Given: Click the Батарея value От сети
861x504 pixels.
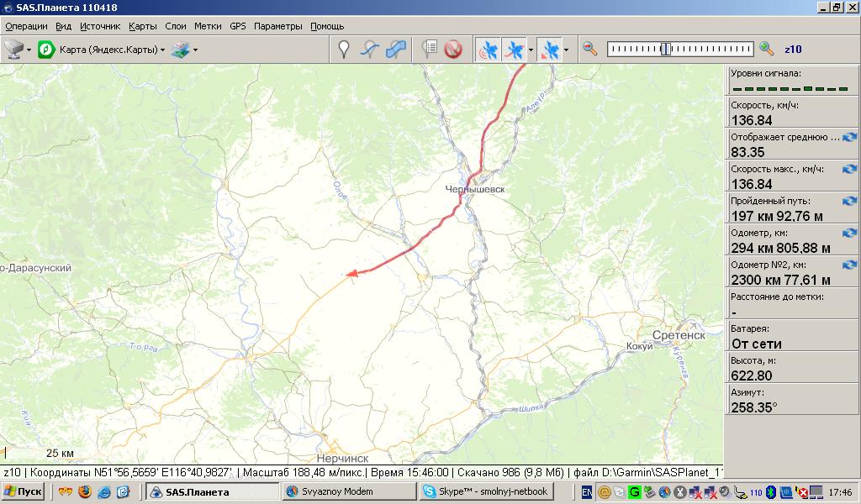Looking at the screenshot, I should pos(756,344).
